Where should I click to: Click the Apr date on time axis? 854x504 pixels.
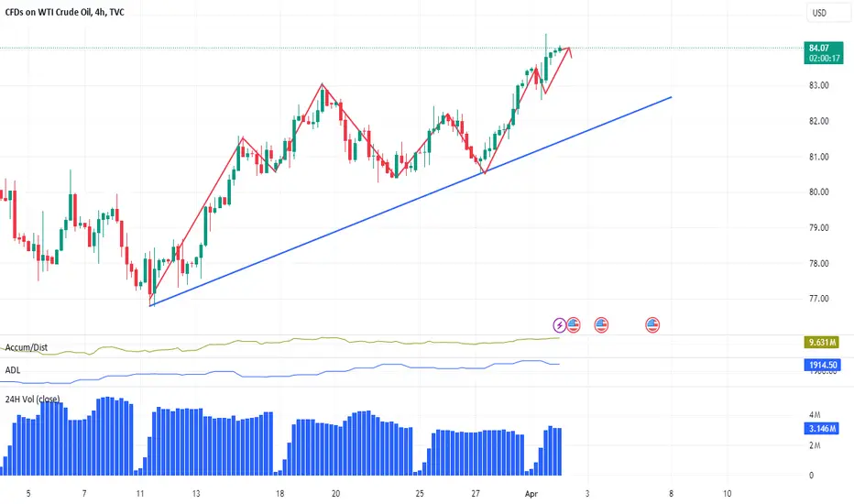click(531, 494)
